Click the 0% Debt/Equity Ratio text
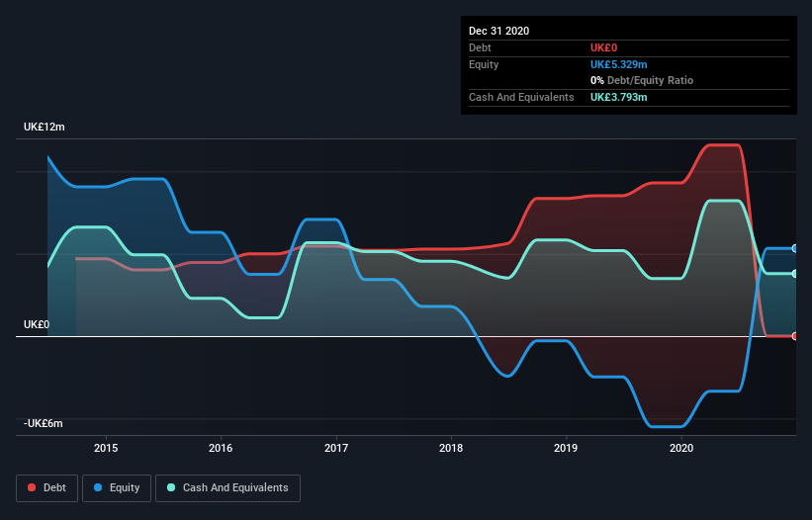This screenshot has width=812, height=520. (x=642, y=80)
